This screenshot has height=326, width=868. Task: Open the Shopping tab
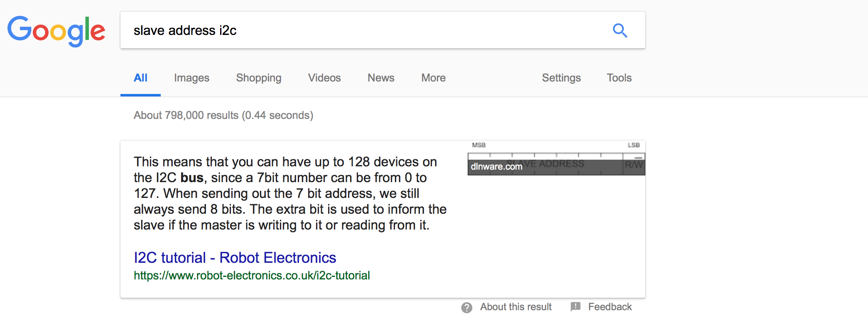tap(259, 78)
